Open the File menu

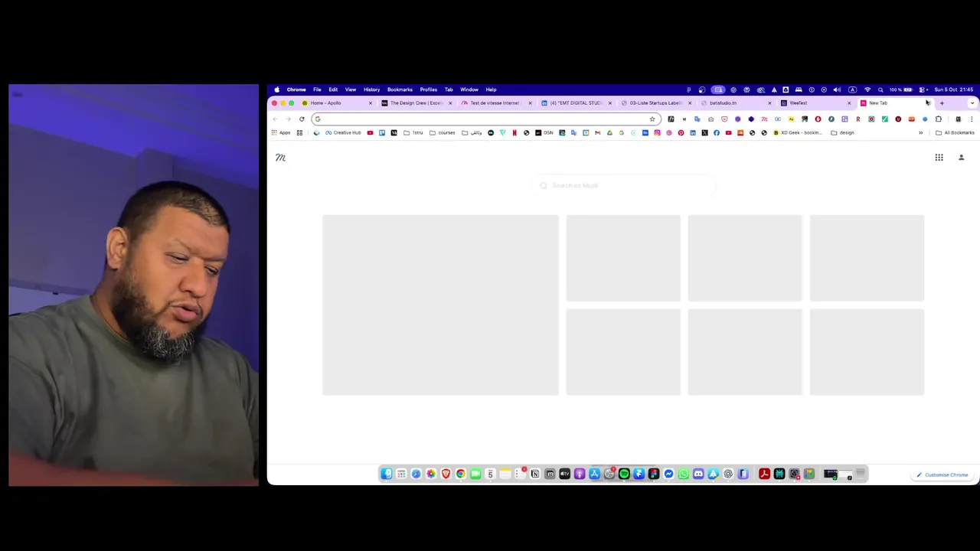tap(317, 90)
